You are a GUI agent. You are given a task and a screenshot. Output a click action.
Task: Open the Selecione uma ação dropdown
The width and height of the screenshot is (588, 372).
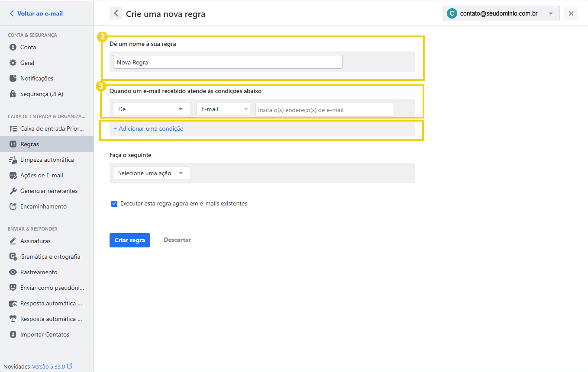(152, 173)
